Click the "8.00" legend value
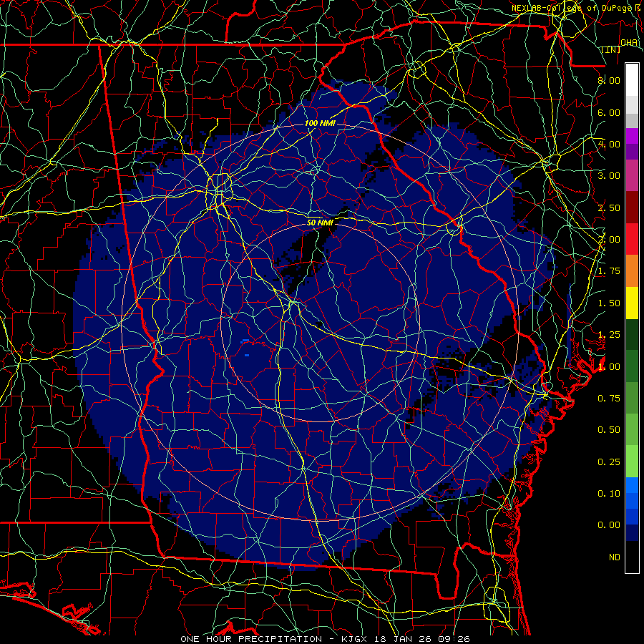 point(609,80)
